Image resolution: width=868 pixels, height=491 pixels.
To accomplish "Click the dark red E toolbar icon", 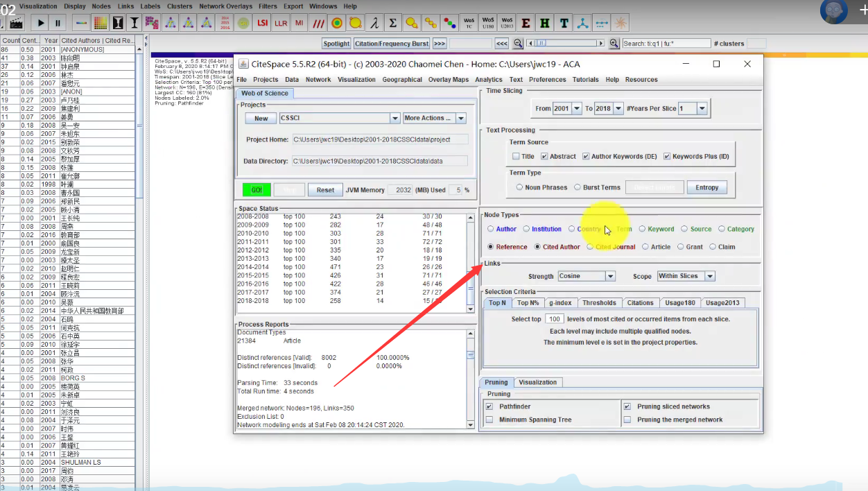I will tap(526, 23).
